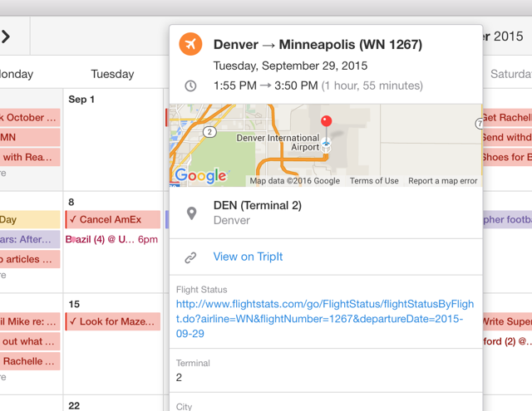Click the clock icon beside flight time
The height and width of the screenshot is (411, 532).
click(x=191, y=86)
